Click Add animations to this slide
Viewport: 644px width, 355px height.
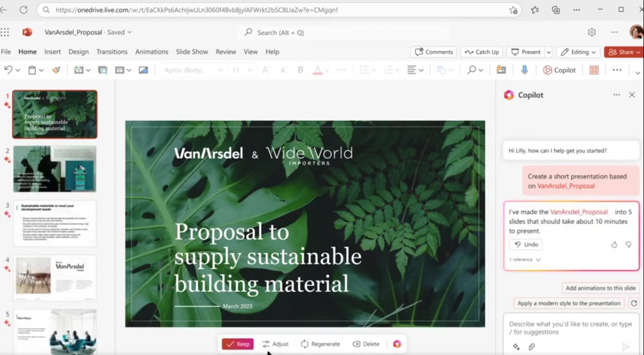[x=601, y=288]
